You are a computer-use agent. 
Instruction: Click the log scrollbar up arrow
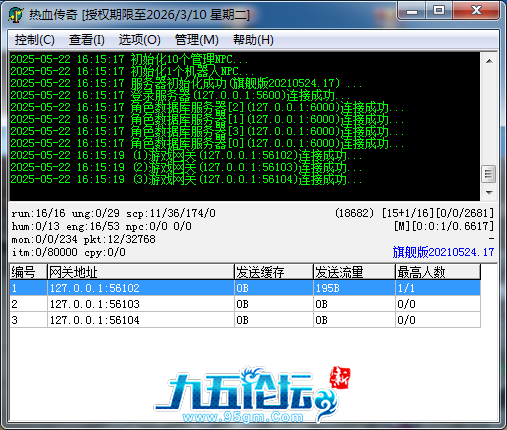click(489, 61)
